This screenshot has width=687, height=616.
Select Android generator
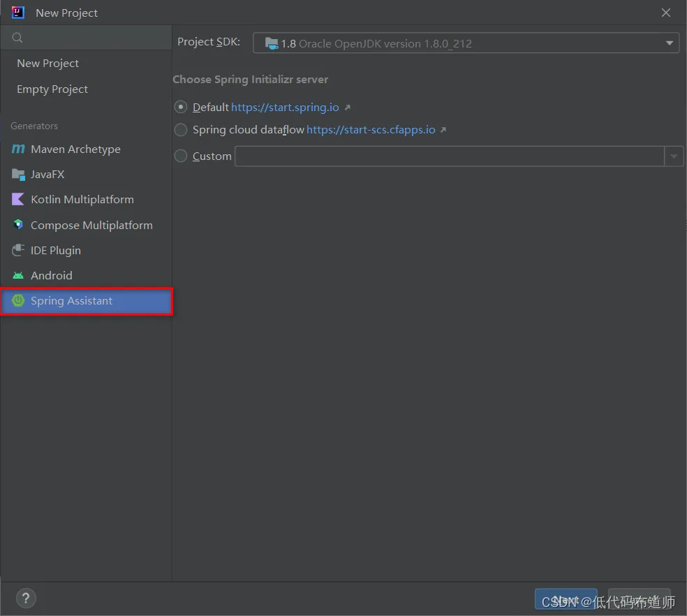click(x=87, y=276)
